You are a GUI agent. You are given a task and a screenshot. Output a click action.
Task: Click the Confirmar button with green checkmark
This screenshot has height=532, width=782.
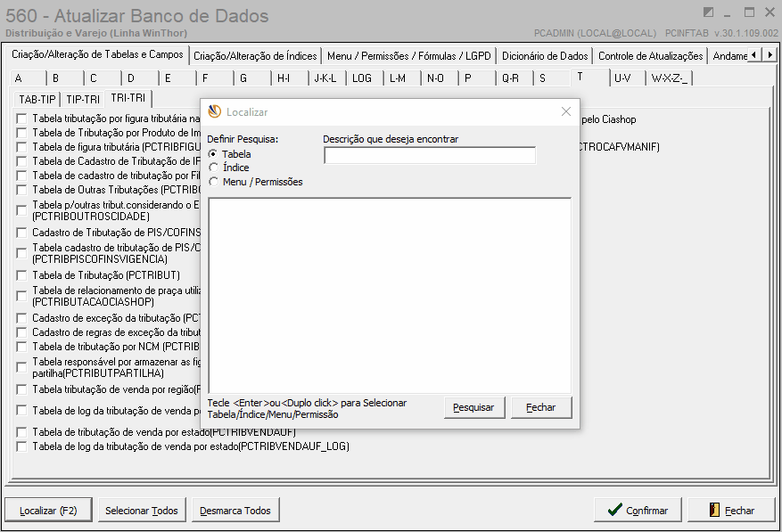coord(638,511)
